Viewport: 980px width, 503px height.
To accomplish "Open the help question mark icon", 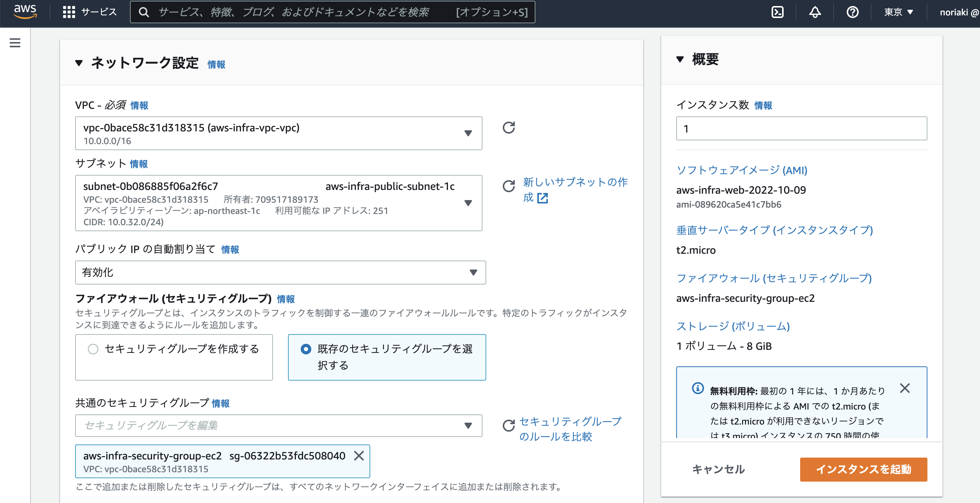I will pyautogui.click(x=852, y=12).
